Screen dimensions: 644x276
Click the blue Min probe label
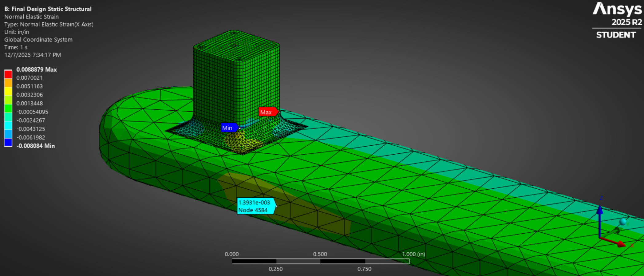tap(230, 128)
